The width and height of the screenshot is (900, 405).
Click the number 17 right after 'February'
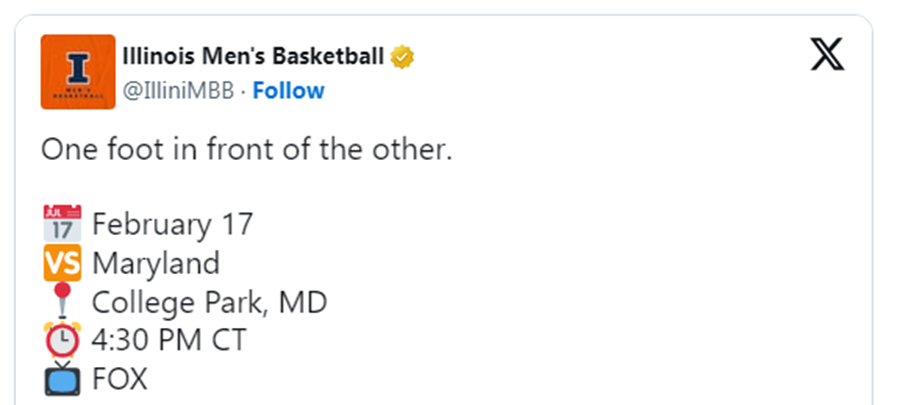[238, 223]
